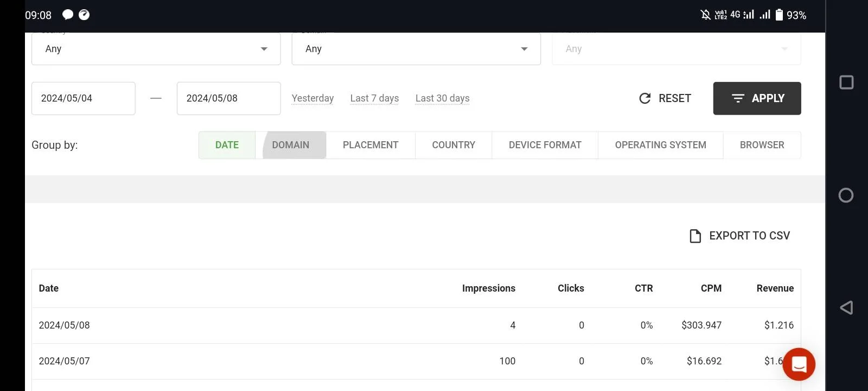Select the Last 7 days shortcut
This screenshot has height=391, width=868.
[374, 98]
